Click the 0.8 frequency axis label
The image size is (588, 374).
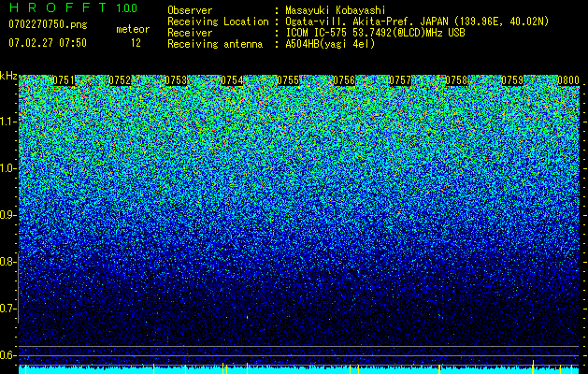[x=8, y=262]
